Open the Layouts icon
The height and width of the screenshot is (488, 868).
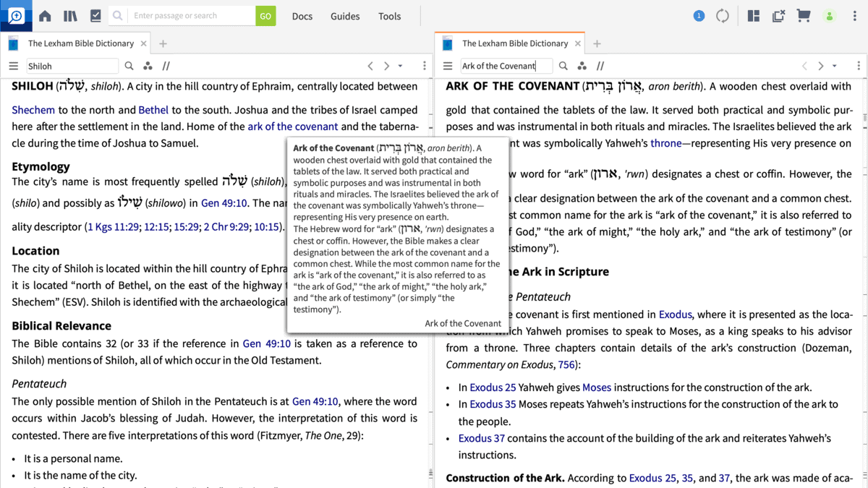point(754,16)
